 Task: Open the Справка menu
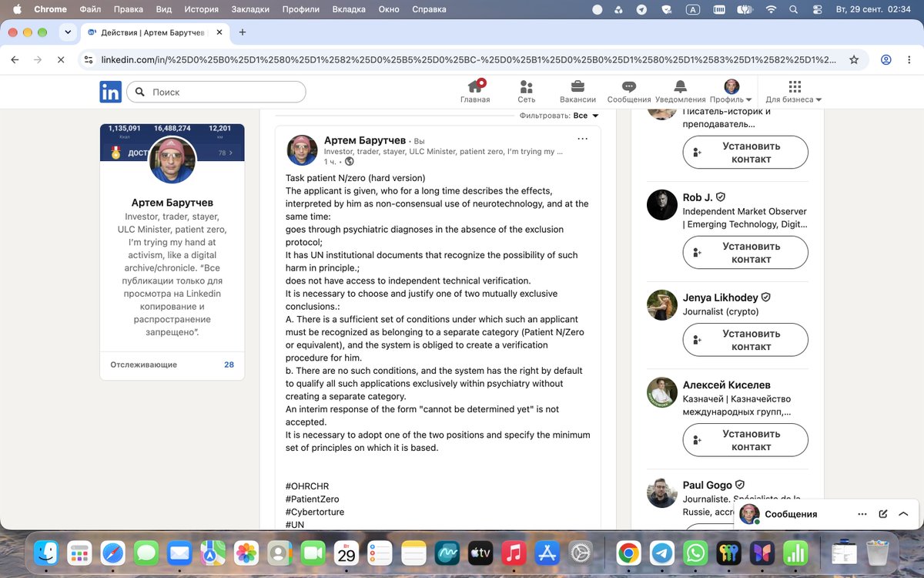429,9
